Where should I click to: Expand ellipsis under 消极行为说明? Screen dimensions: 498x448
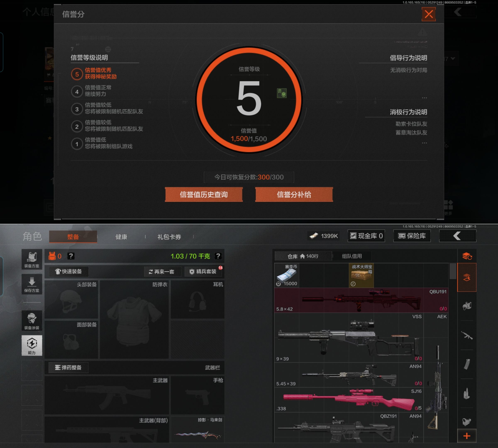(424, 143)
